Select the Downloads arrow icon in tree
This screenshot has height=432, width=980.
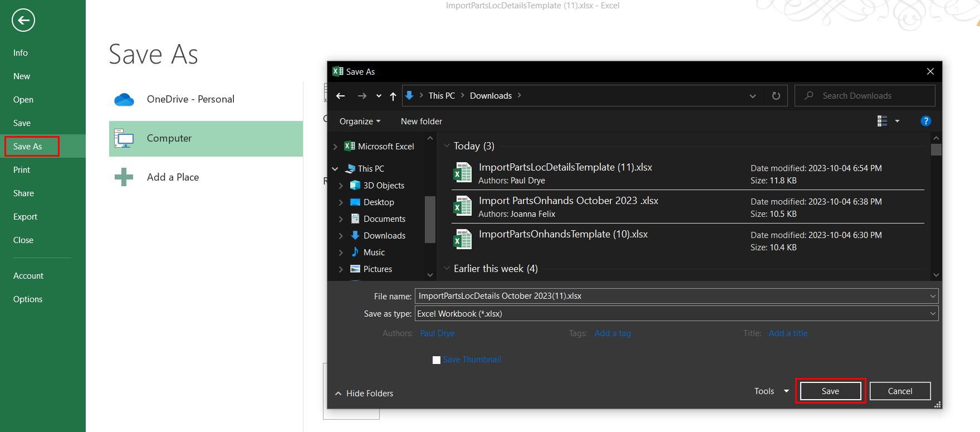[355, 235]
